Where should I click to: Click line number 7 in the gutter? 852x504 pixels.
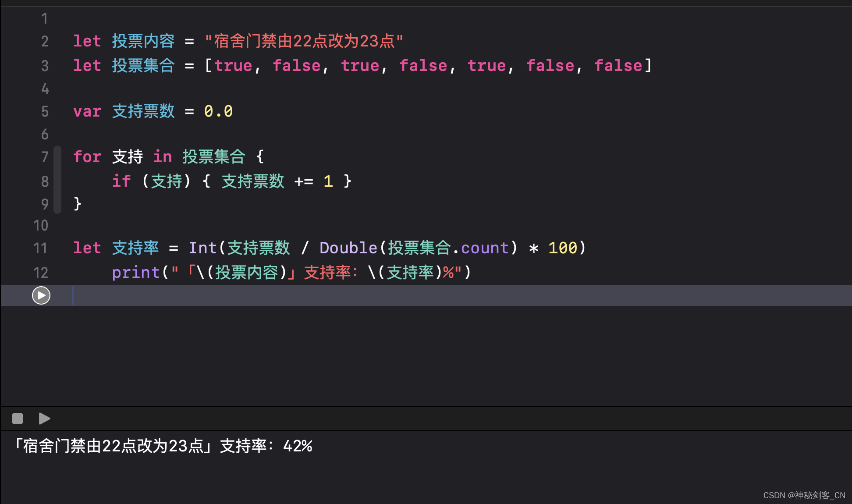click(x=45, y=157)
